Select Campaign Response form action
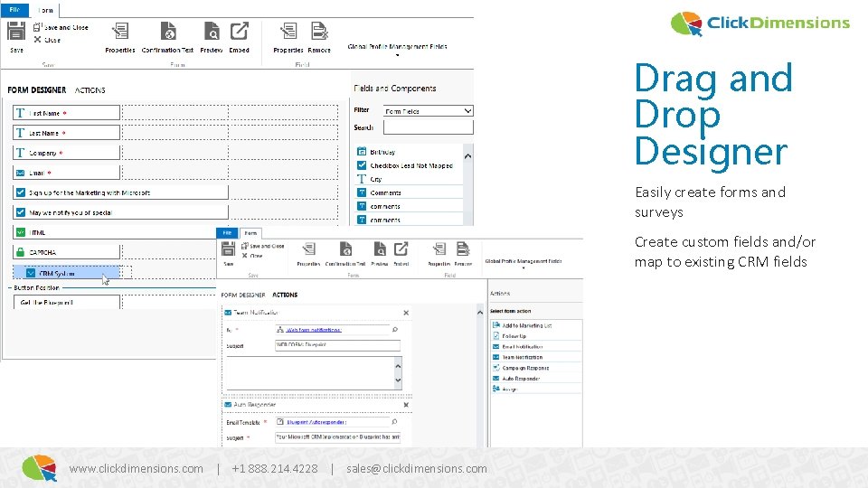The height and width of the screenshot is (488, 868). coord(536,368)
